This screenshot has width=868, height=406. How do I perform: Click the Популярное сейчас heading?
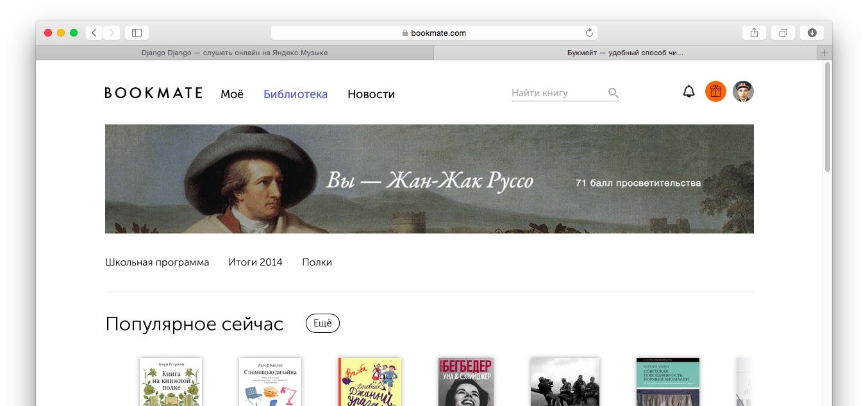[x=194, y=325]
